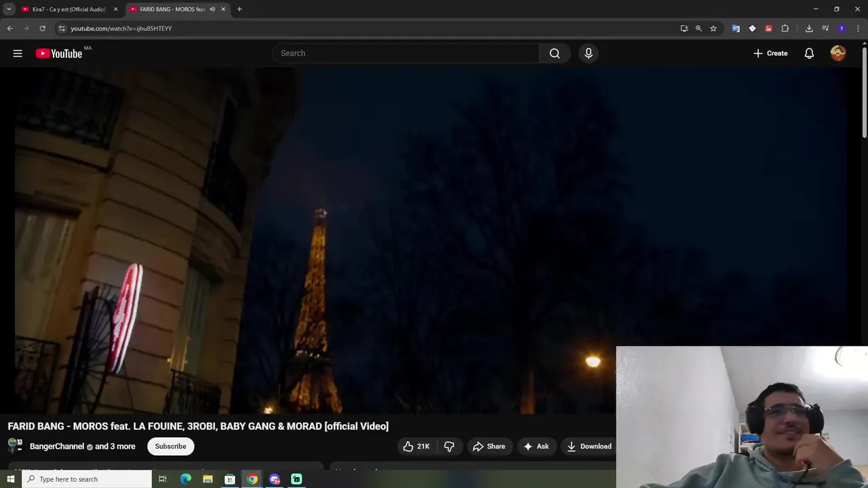The height and width of the screenshot is (488, 868).
Task: Open YouTube notifications bell
Action: coord(809,54)
